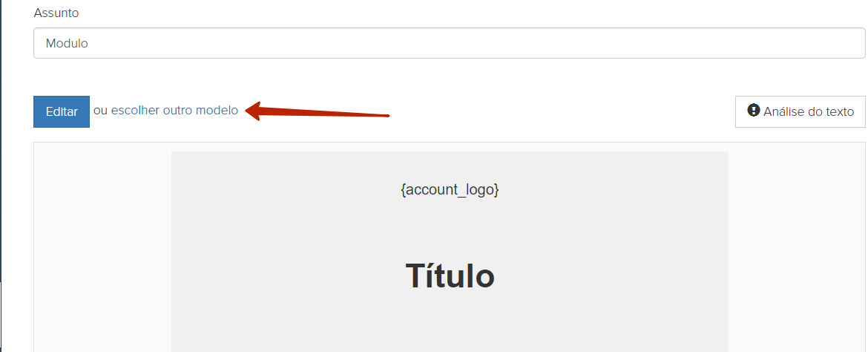Image resolution: width=868 pixels, height=352 pixels.
Task: Open the Análise do texto button
Action: [800, 111]
